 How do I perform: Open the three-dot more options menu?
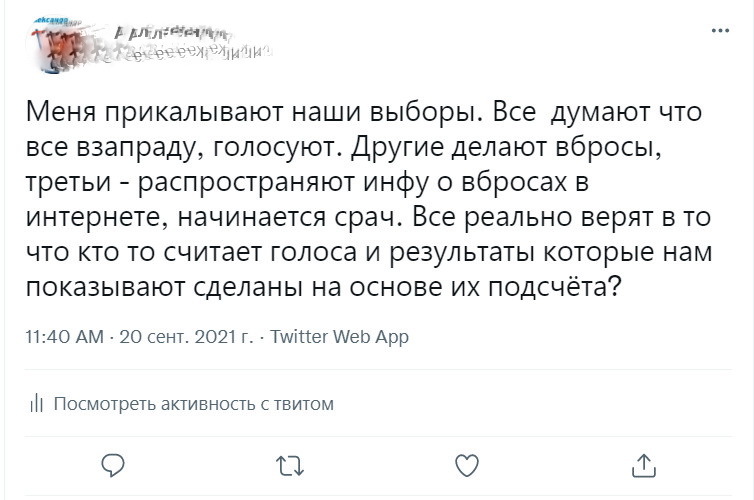point(720,31)
